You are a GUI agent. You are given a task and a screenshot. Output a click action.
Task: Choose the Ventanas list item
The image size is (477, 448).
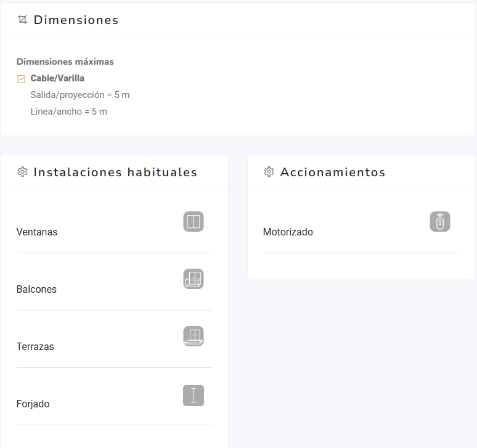(37, 232)
